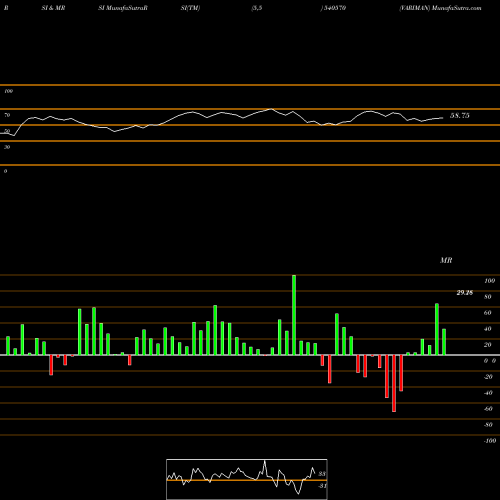The height and width of the screenshot is (500, 500).
Task: Click the 'SI & MR' header text
Action: coord(53,8)
